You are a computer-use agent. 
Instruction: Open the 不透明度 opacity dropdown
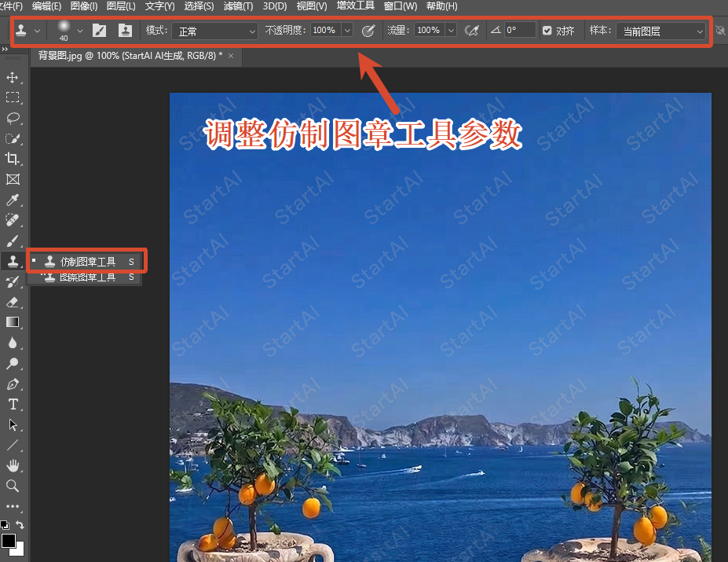pos(346,31)
